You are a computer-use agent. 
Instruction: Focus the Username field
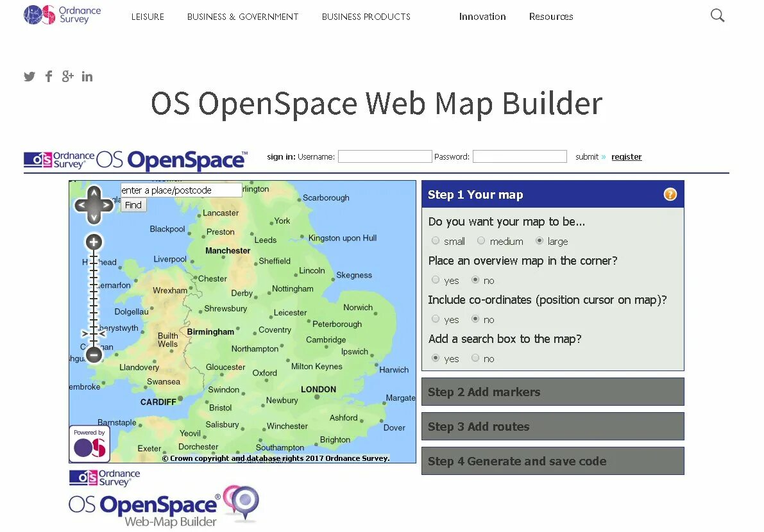coord(385,156)
